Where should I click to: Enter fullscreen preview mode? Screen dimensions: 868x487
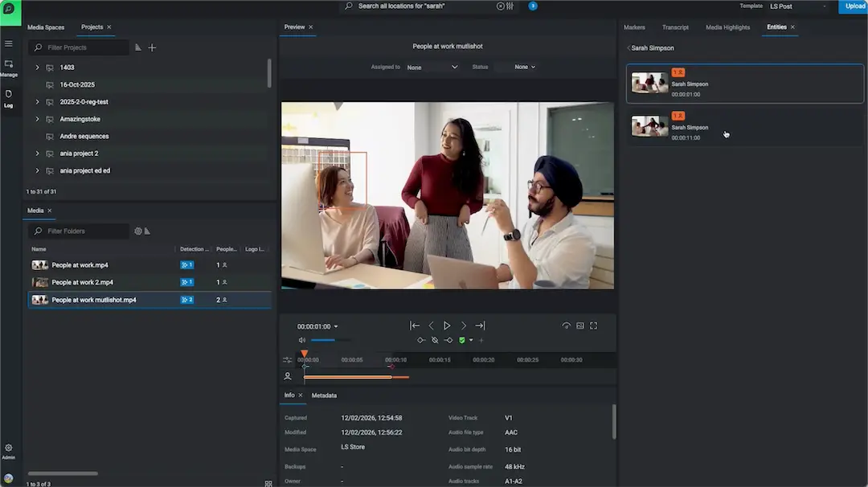(x=594, y=325)
